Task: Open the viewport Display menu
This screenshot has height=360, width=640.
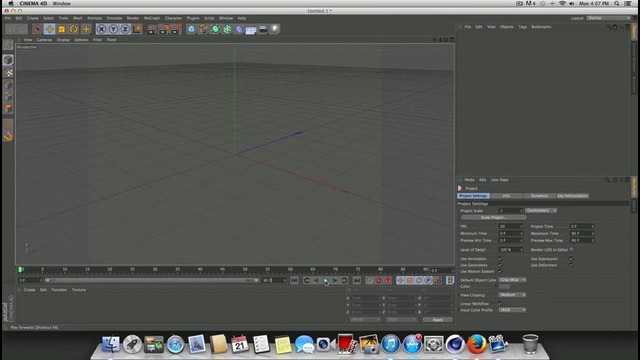Action: point(63,40)
